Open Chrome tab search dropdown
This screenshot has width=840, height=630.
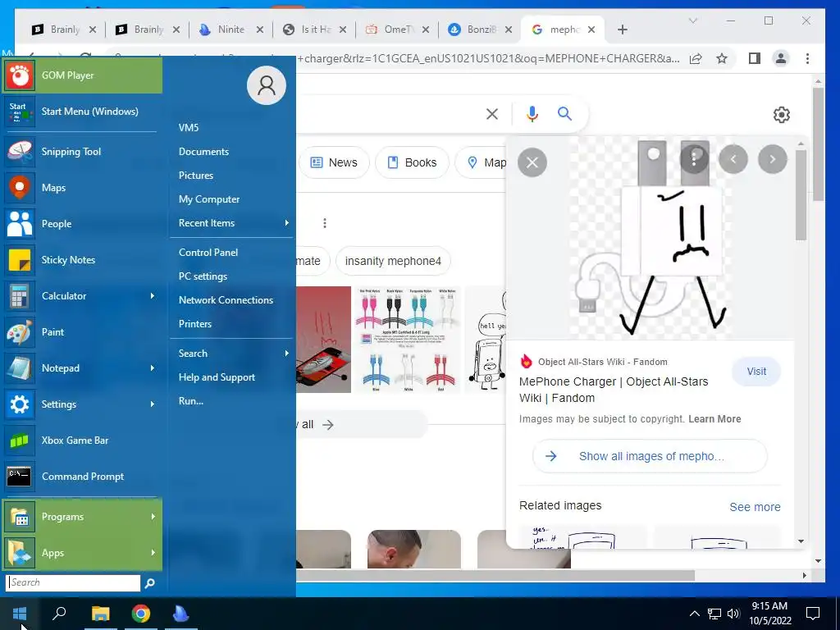point(692,21)
